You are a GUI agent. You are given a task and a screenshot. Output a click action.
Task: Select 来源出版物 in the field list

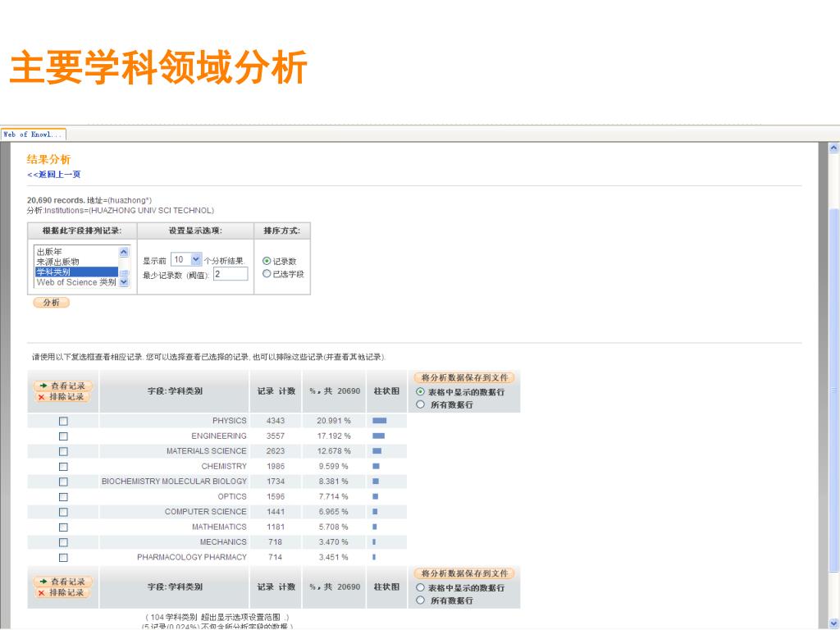[58, 262]
